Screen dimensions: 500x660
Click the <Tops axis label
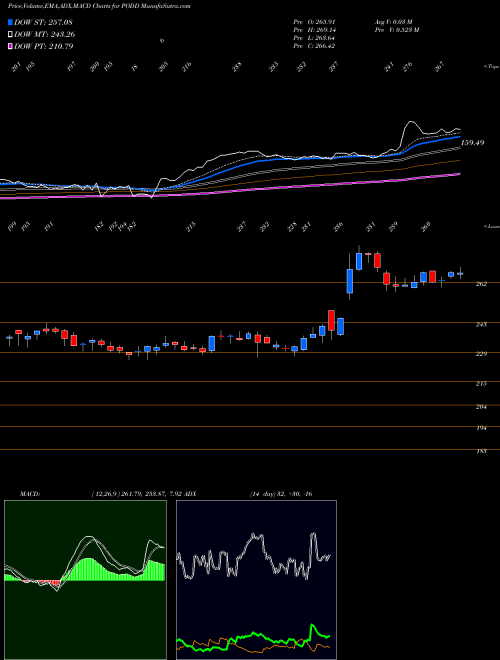pyautogui.click(x=491, y=67)
